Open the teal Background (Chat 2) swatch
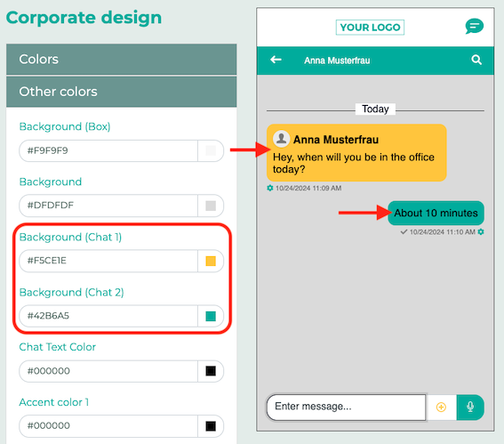 pos(211,316)
